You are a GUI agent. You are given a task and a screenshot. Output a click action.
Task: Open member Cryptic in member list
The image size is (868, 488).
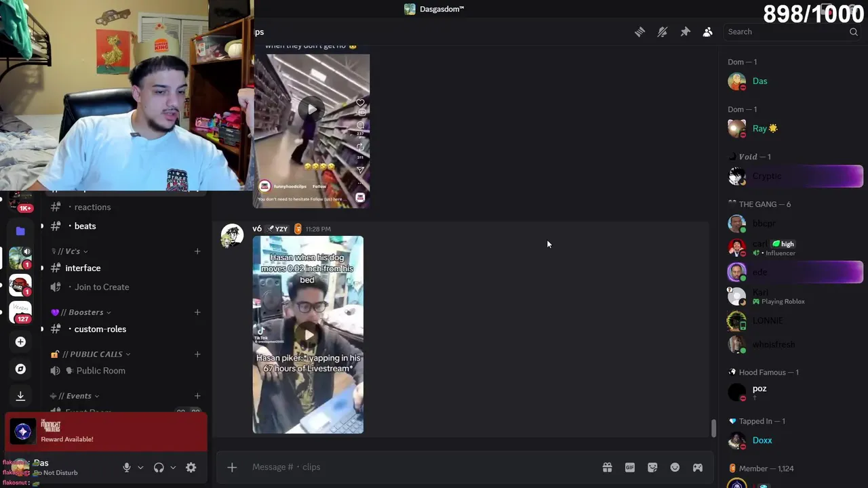point(791,176)
